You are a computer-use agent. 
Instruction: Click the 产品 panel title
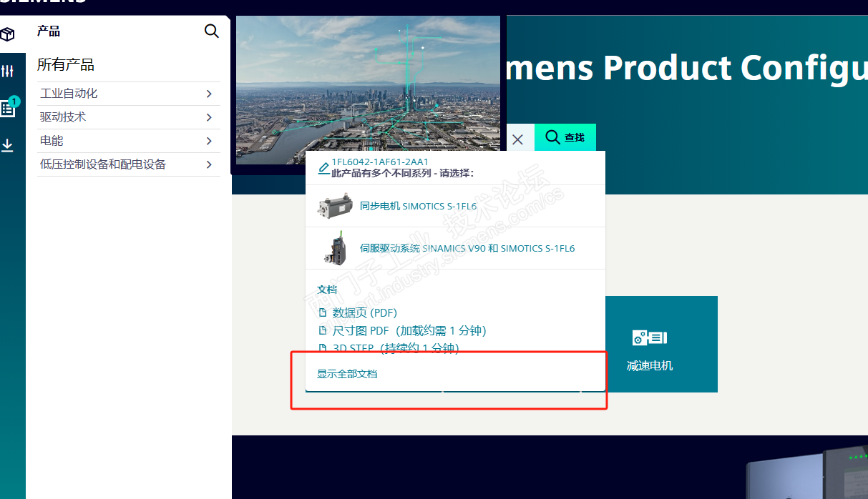point(49,31)
